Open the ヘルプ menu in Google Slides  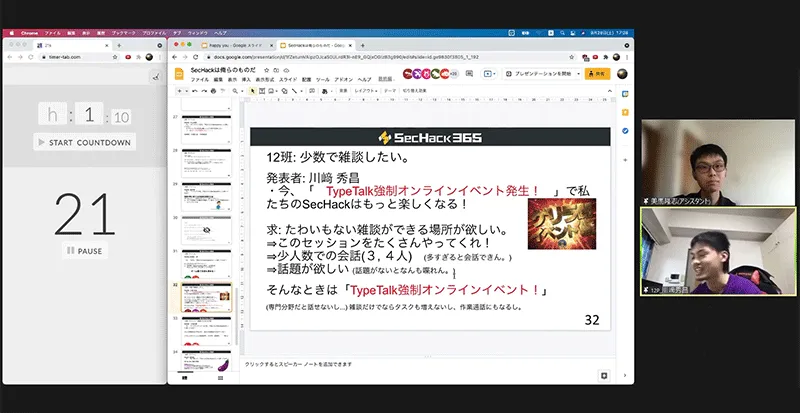click(364, 80)
